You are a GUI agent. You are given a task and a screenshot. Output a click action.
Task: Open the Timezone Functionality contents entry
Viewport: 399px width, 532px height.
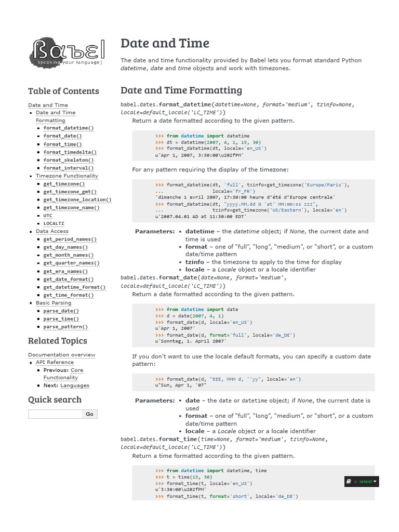click(66, 176)
